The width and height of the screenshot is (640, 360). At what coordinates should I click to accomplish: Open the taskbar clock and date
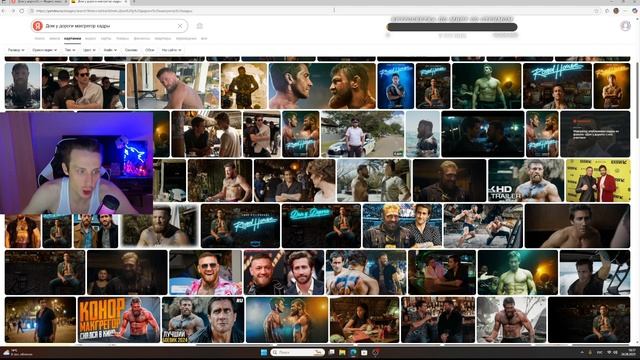[628, 352]
